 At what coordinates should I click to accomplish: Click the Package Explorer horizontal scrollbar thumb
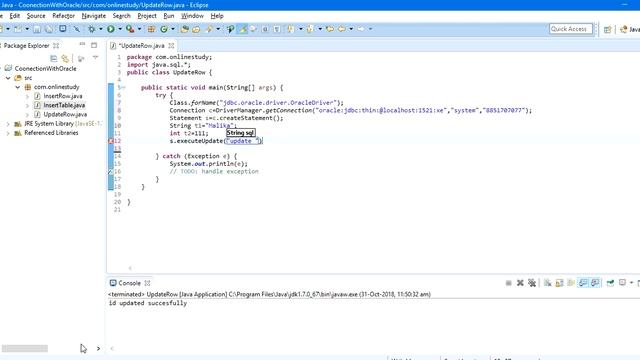24,349
